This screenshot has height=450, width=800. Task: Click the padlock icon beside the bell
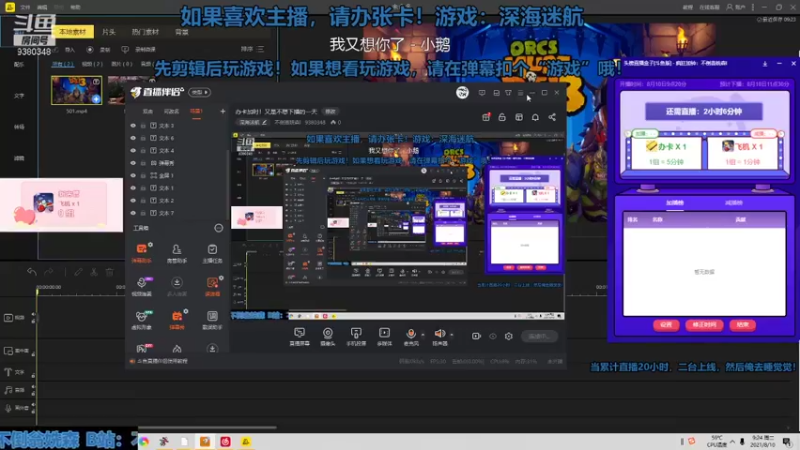point(502,117)
